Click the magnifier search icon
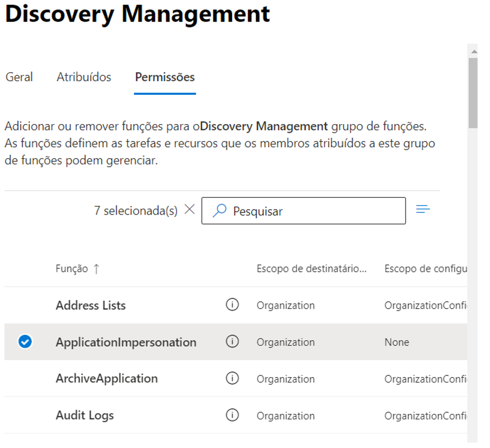Image resolution: width=490 pixels, height=448 pixels. 219,211
